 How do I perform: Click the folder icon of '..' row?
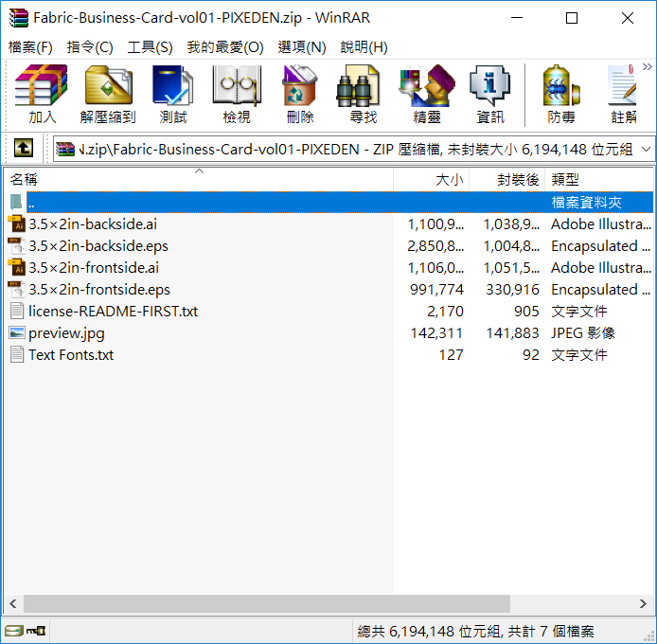16,202
